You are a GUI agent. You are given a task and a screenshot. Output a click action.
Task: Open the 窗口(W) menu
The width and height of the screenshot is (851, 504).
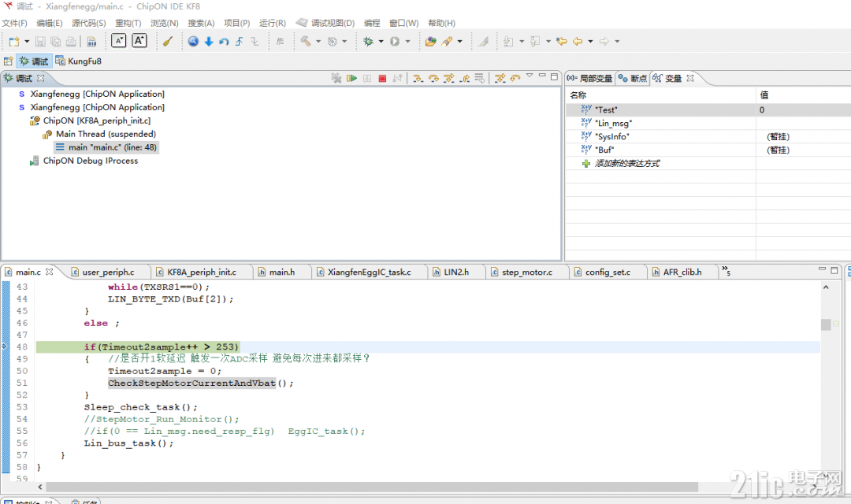pos(403,23)
